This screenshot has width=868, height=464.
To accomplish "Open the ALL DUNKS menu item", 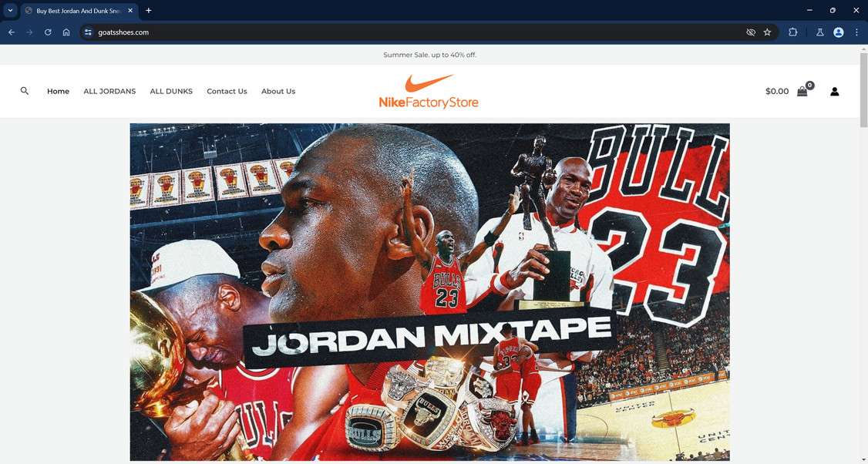I will point(171,92).
